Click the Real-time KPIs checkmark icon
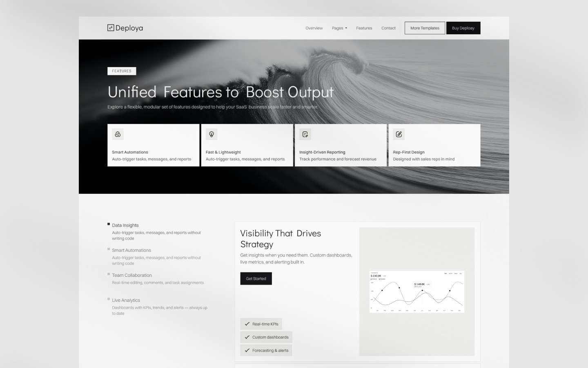Image resolution: width=588 pixels, height=368 pixels. coord(247,324)
